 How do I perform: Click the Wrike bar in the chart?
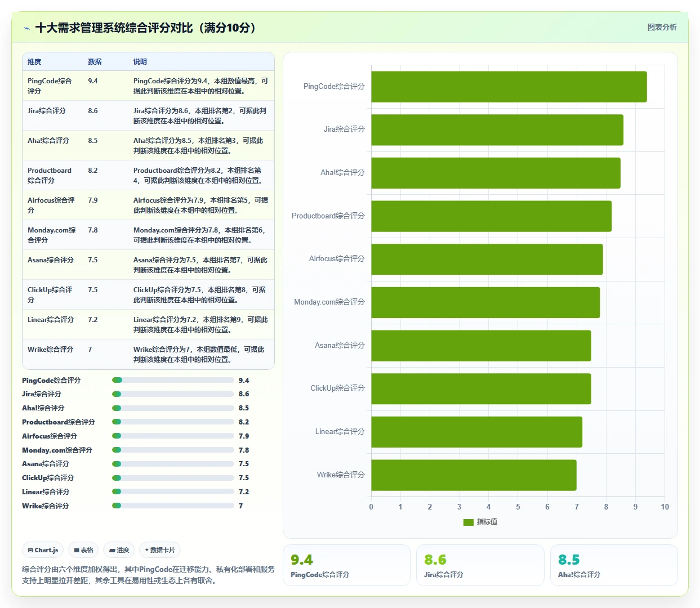tap(474, 475)
